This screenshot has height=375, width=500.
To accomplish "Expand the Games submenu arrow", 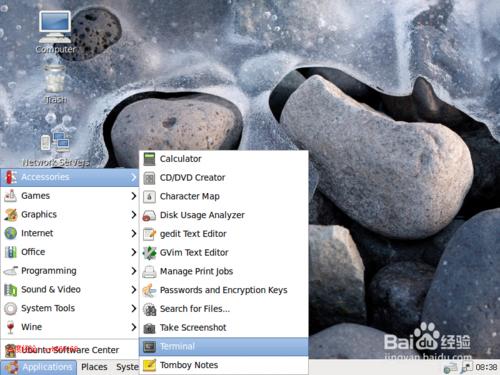I will click(134, 196).
